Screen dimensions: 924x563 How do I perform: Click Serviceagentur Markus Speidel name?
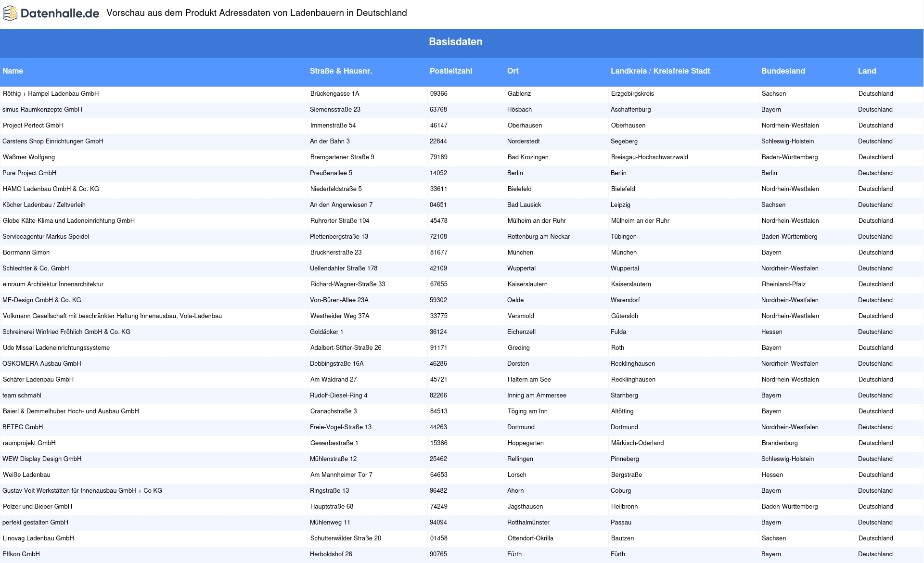click(x=46, y=236)
